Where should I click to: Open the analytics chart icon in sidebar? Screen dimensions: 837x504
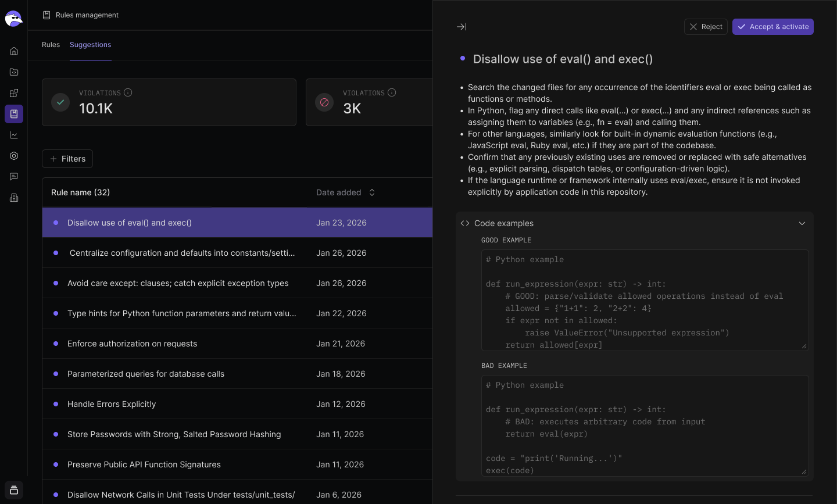pyautogui.click(x=14, y=135)
